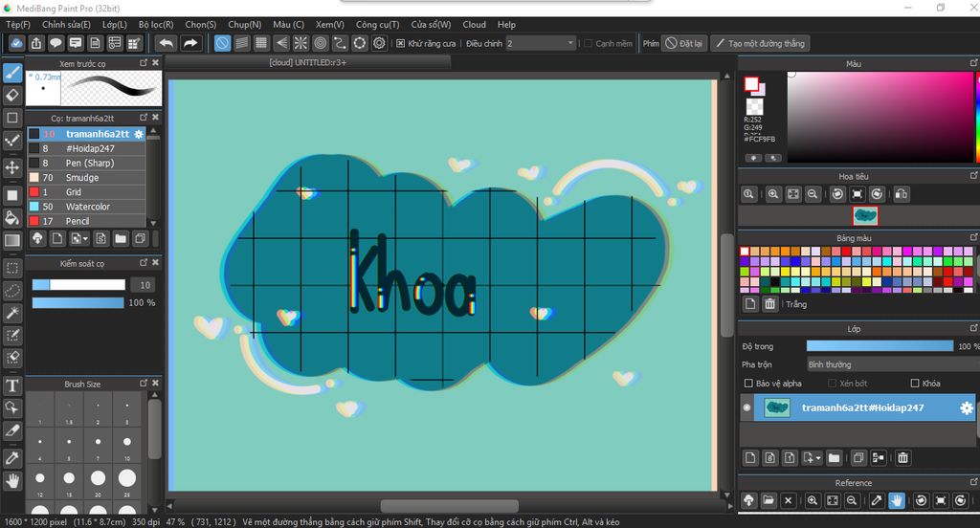Turn off snap with first snap icon
Viewport: 980px width, 528px height.
coord(222,43)
